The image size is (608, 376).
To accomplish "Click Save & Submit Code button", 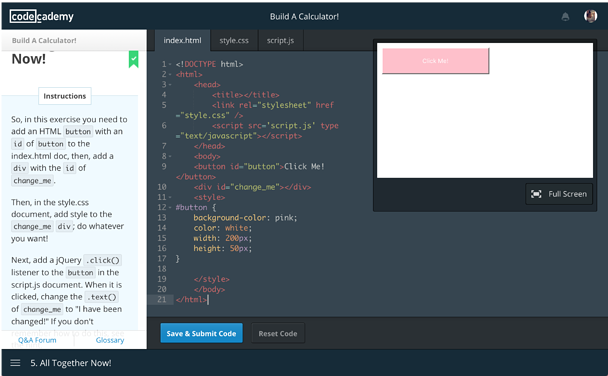I will (x=201, y=333).
